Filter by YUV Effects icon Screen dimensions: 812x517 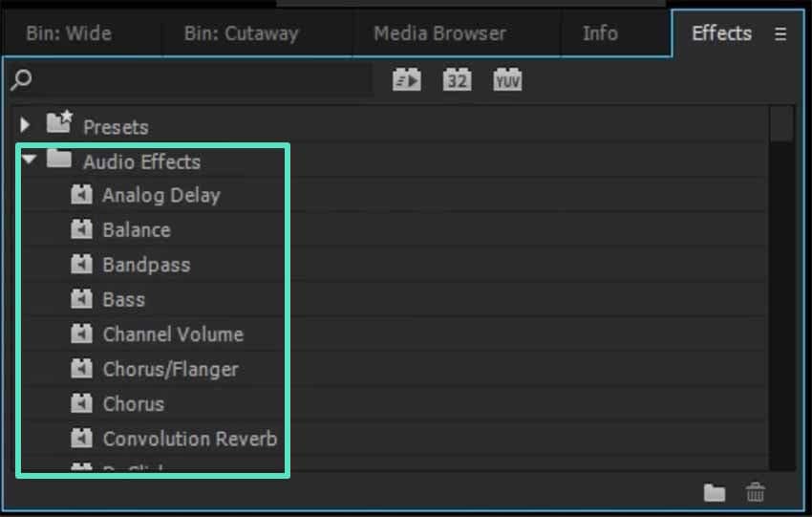507,80
